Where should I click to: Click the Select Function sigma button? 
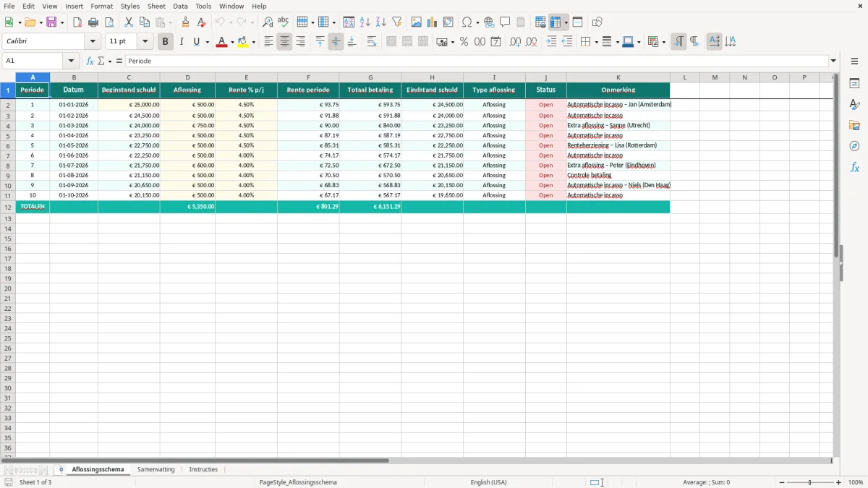click(x=101, y=61)
